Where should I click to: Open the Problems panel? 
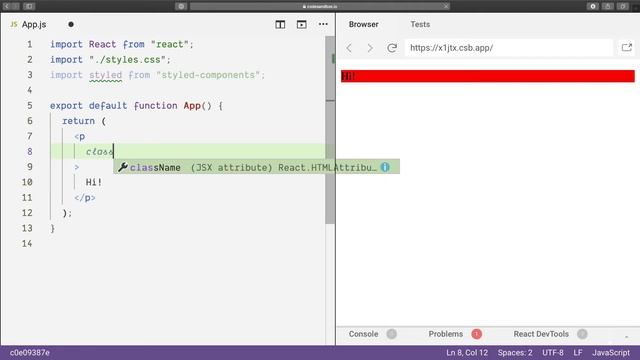(445, 334)
